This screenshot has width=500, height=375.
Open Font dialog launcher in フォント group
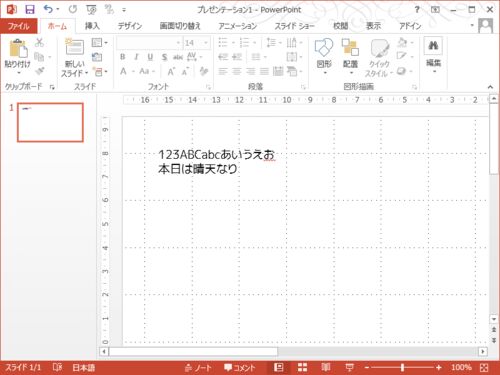[x=208, y=87]
